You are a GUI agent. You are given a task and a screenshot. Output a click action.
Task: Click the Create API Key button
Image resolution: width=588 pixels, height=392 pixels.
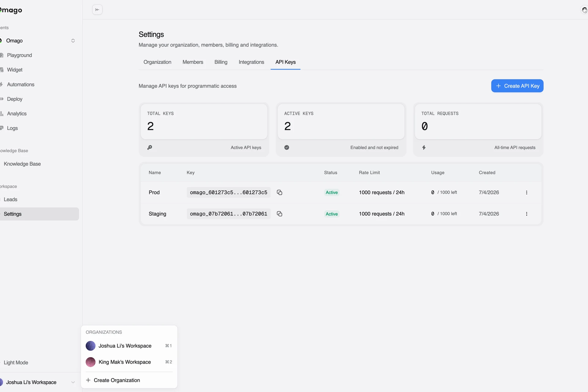point(517,86)
